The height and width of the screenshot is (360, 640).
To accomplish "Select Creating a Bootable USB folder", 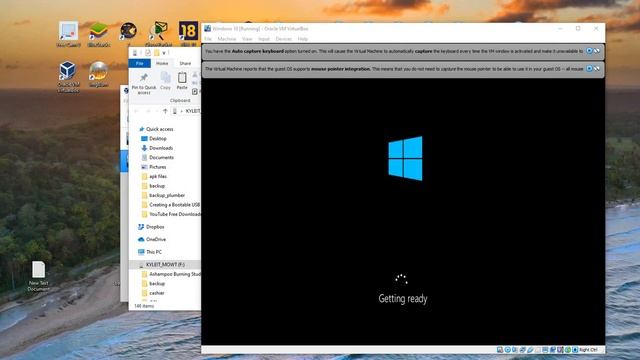I will tap(171, 204).
